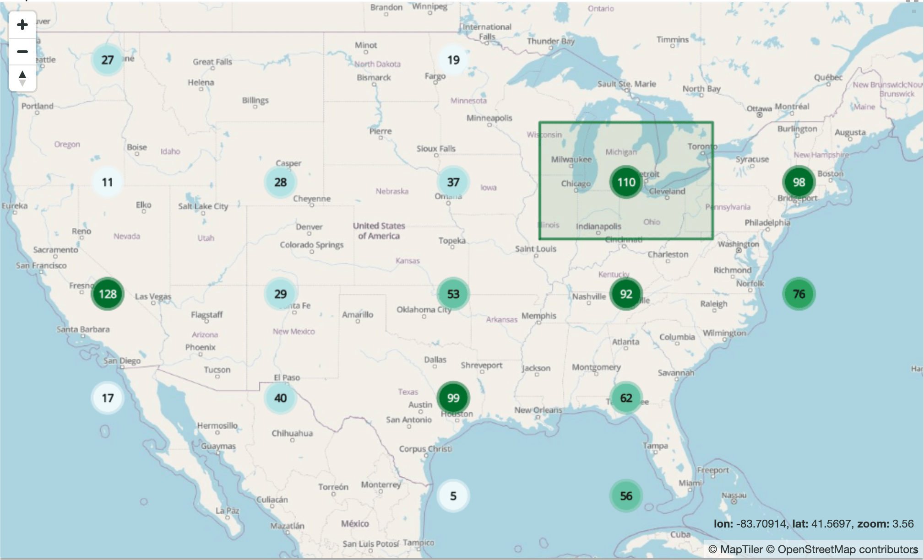Open the 53 cluster near Oklahoma City
Viewport: 924px width, 560px height.
[x=453, y=294]
